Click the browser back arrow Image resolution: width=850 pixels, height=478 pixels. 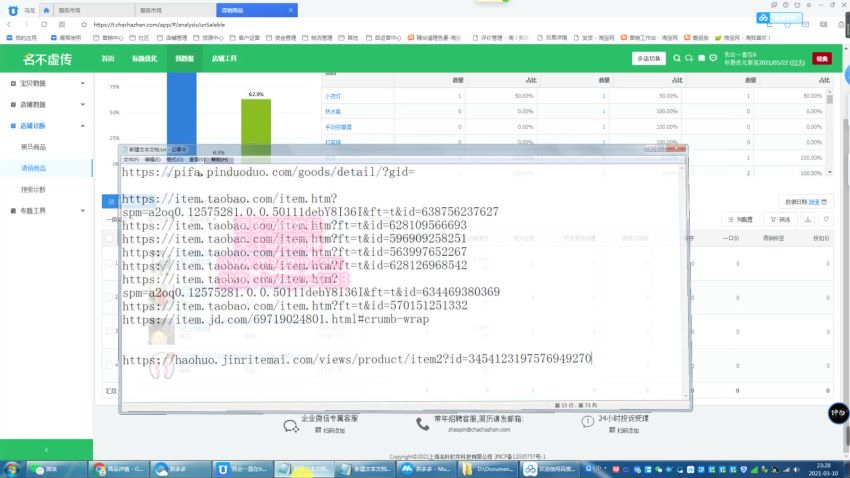(x=9, y=24)
